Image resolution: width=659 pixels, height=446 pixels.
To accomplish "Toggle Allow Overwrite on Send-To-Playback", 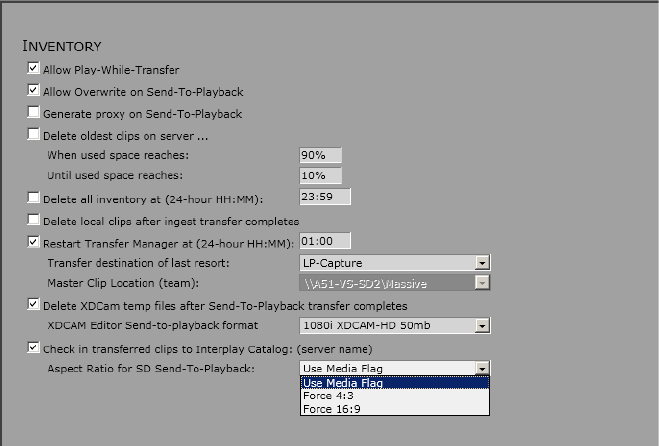I will point(33,90).
